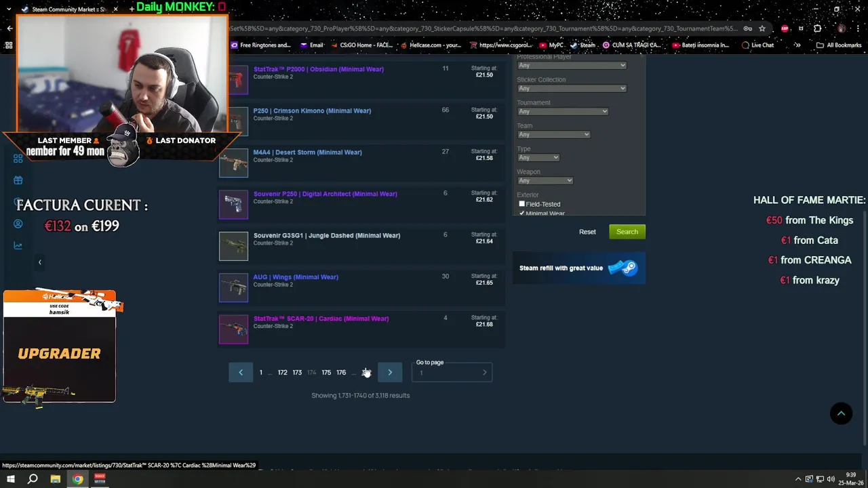Viewport: 868px width, 488px height.
Task: Open the Tournament filter dropdown
Action: click(x=563, y=111)
